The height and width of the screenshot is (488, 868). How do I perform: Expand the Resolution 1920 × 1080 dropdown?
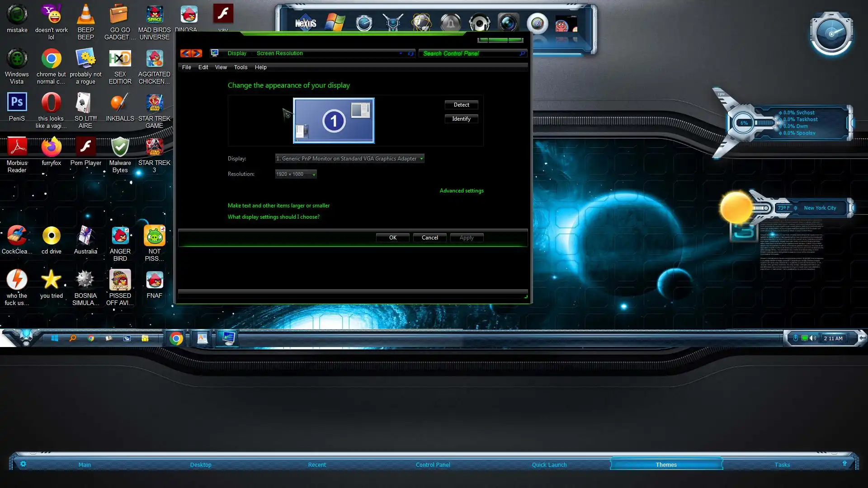click(x=296, y=174)
